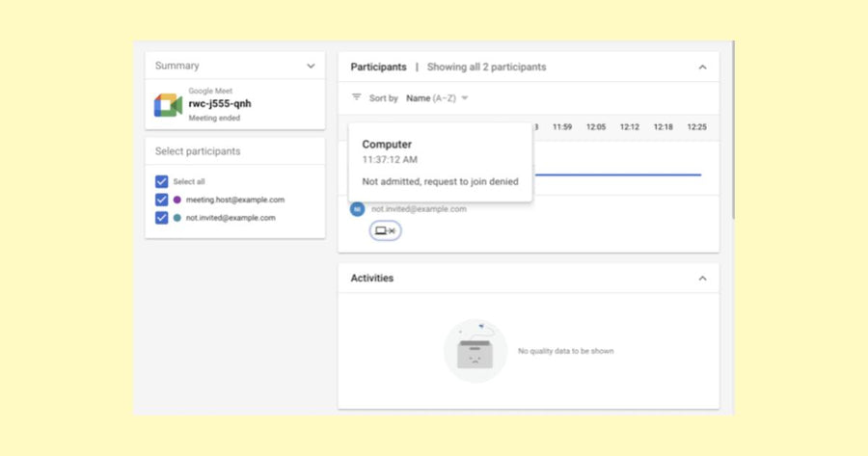
Task: Uncheck the Select all checkbox
Action: click(161, 181)
